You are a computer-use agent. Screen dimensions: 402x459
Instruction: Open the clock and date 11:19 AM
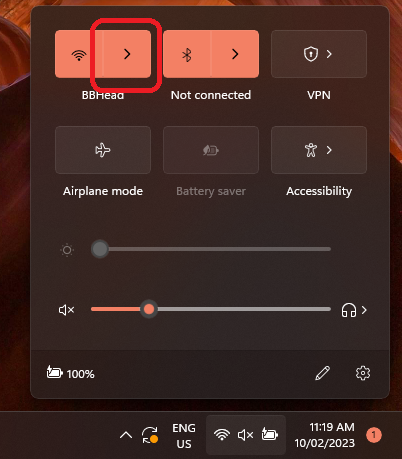click(325, 435)
